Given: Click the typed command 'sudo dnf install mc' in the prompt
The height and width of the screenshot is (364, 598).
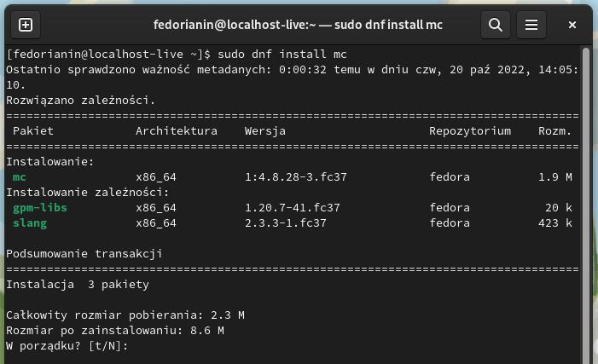Looking at the screenshot, I should 282,55.
